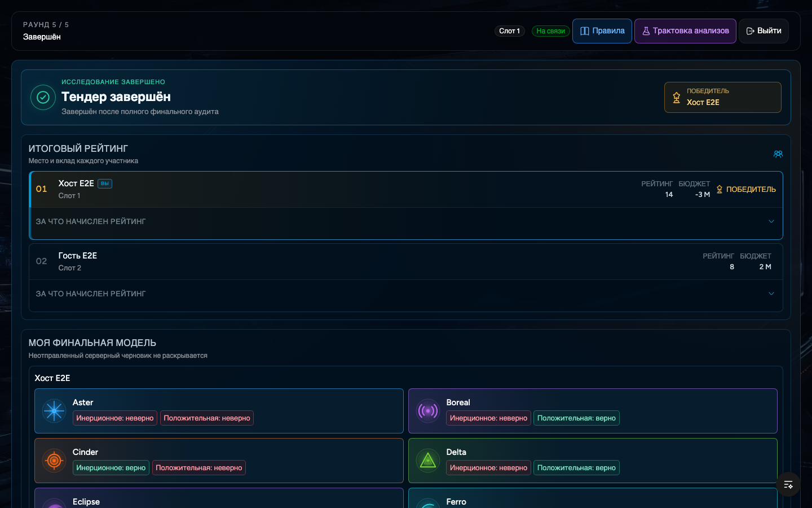Click the Тендер завершён heading
This screenshot has height=508, width=812.
pyautogui.click(x=116, y=97)
